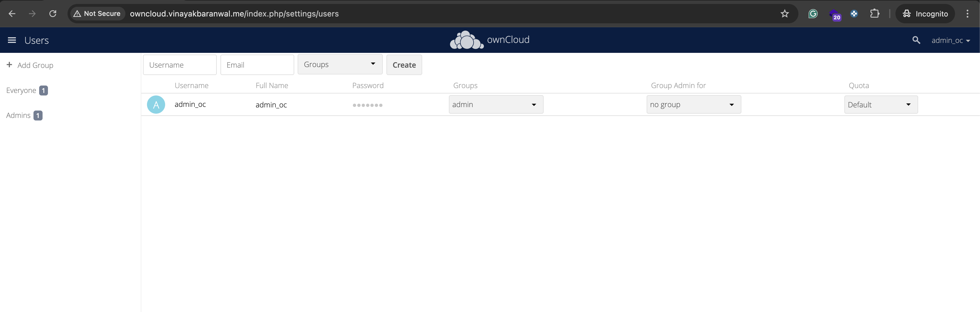Click the Grammarly extension icon

click(x=813, y=14)
